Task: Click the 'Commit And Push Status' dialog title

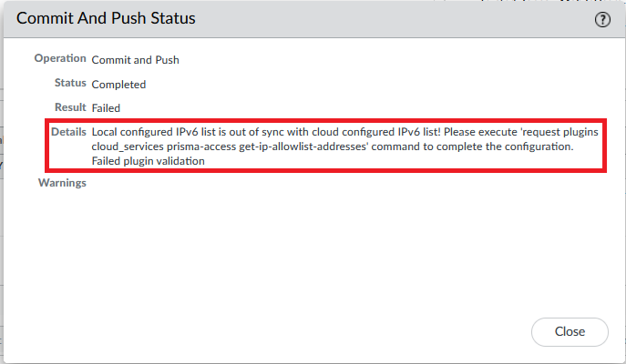Action: tap(107, 18)
